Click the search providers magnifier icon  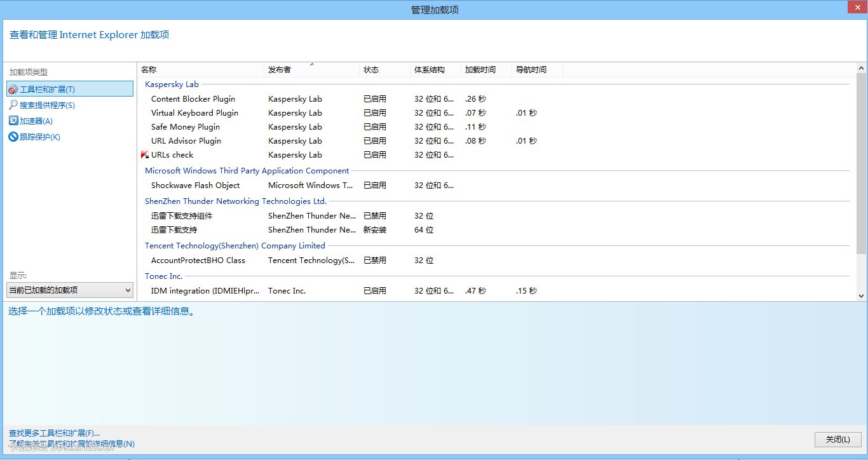click(x=13, y=105)
